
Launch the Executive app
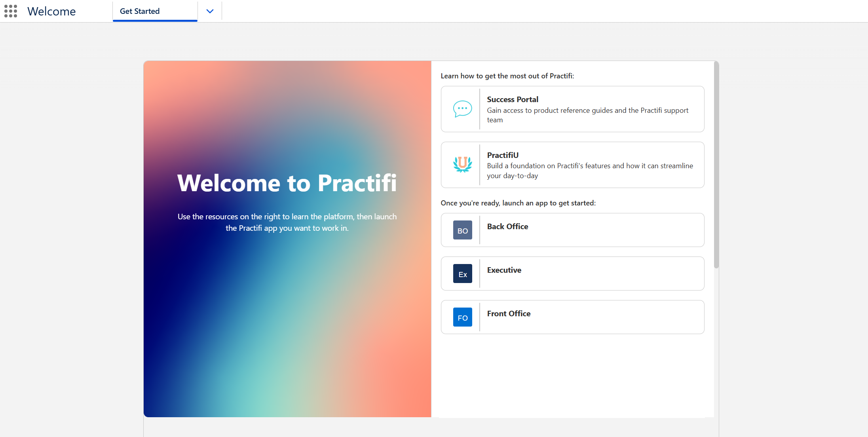click(x=572, y=274)
